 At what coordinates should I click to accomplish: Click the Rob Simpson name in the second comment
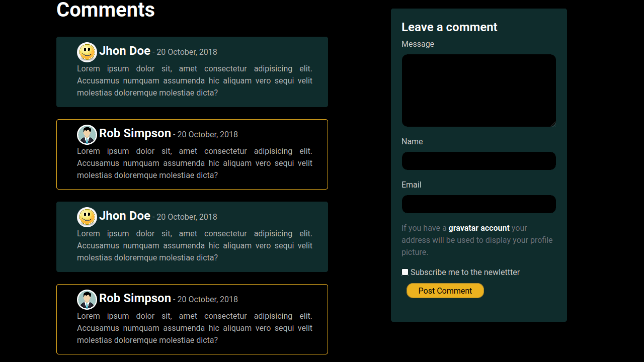click(x=135, y=133)
